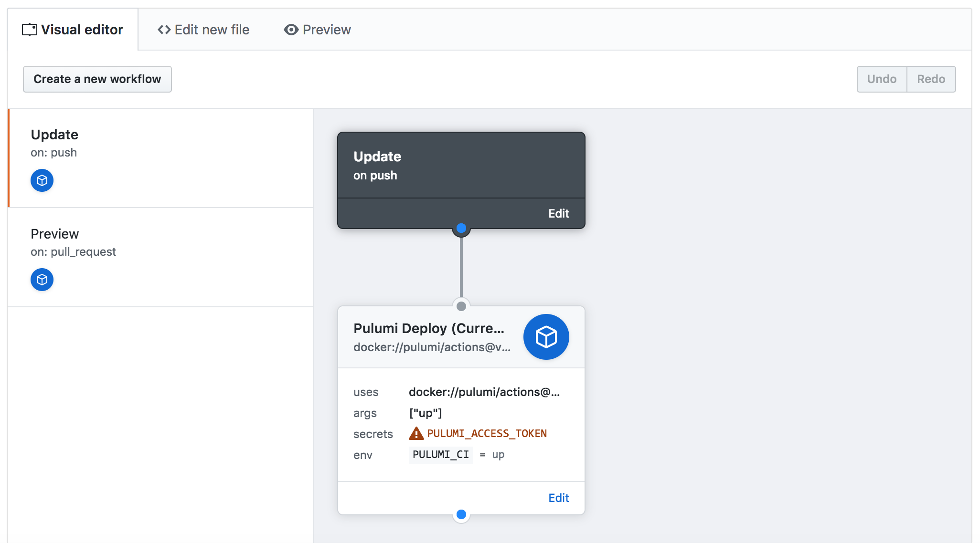Click Edit on the Pulumi Deploy action card
This screenshot has height=543, width=980.
[x=558, y=498]
